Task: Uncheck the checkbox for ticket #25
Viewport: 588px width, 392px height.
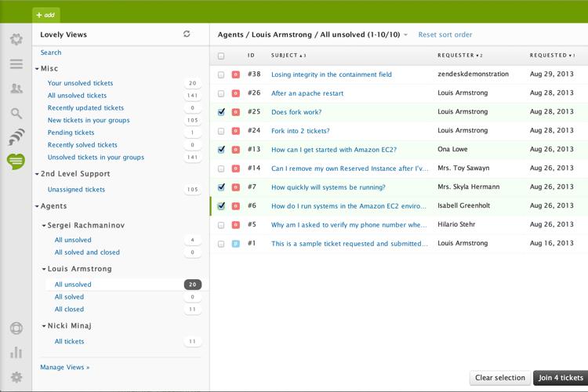Action: [x=221, y=112]
